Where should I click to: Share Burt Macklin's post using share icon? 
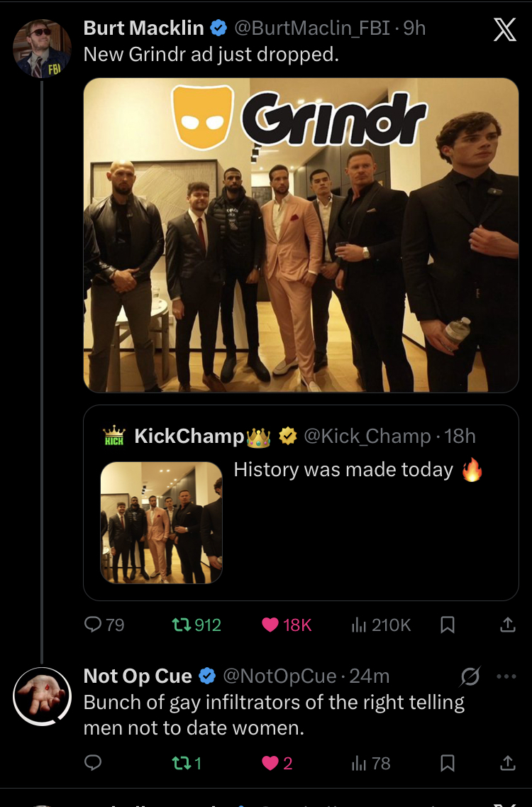507,625
